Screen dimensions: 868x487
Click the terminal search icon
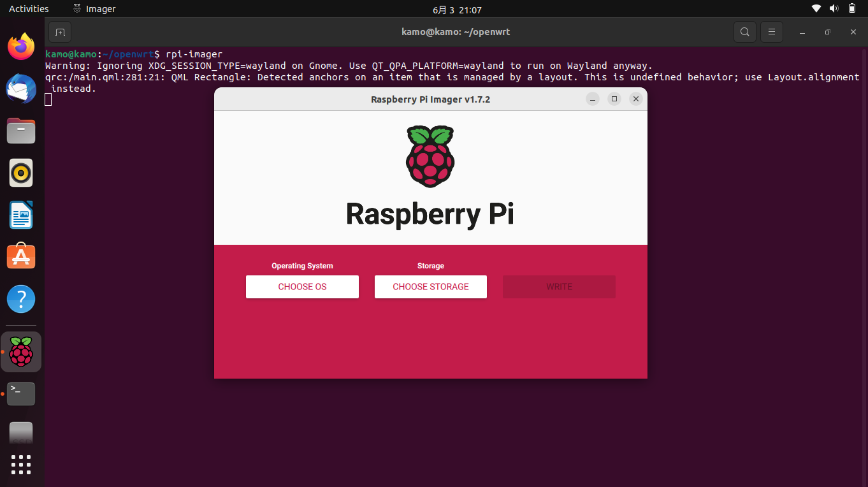(x=745, y=32)
